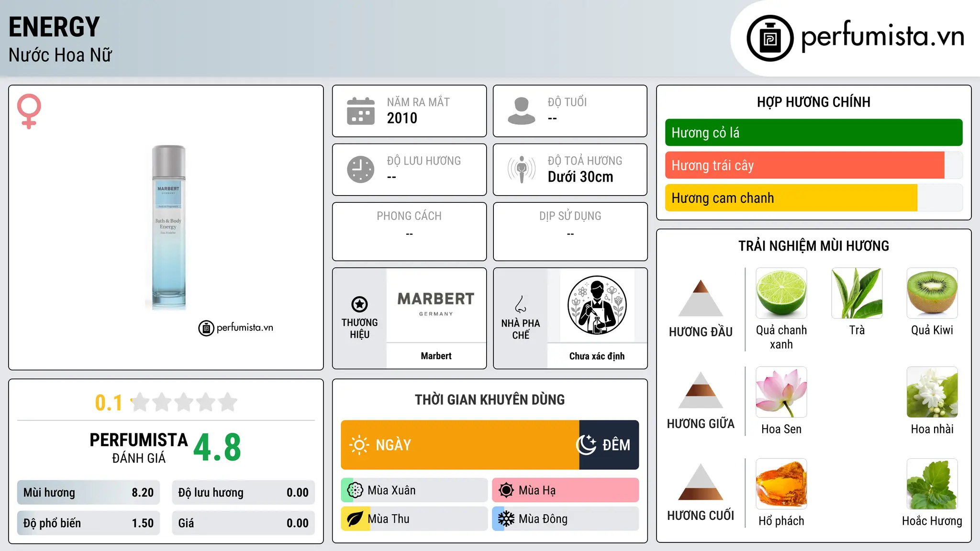Click the pyramid icon above Hương cuối

click(x=701, y=482)
